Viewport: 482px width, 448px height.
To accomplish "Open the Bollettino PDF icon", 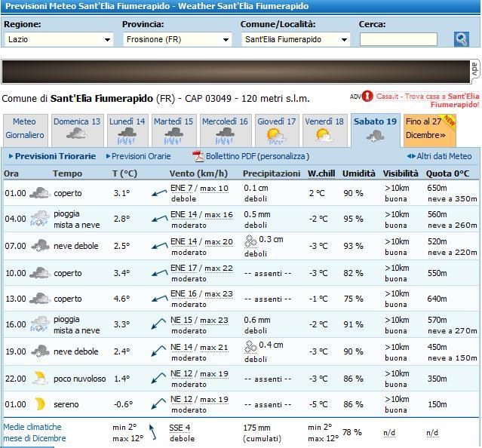I will click(198, 156).
